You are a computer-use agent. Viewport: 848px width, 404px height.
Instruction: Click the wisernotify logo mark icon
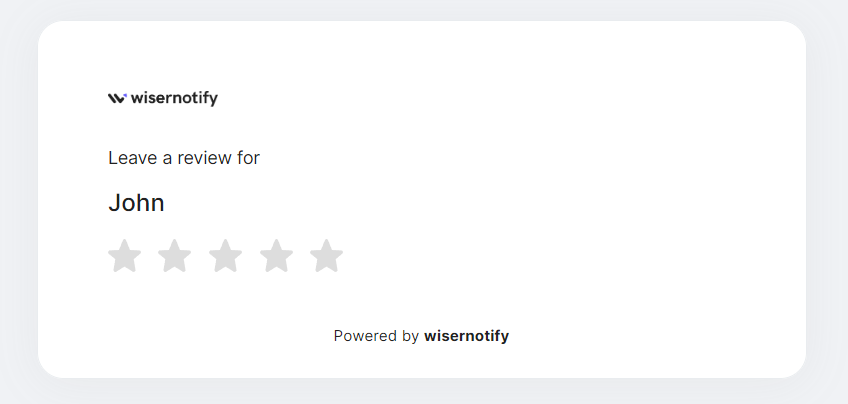tap(117, 98)
